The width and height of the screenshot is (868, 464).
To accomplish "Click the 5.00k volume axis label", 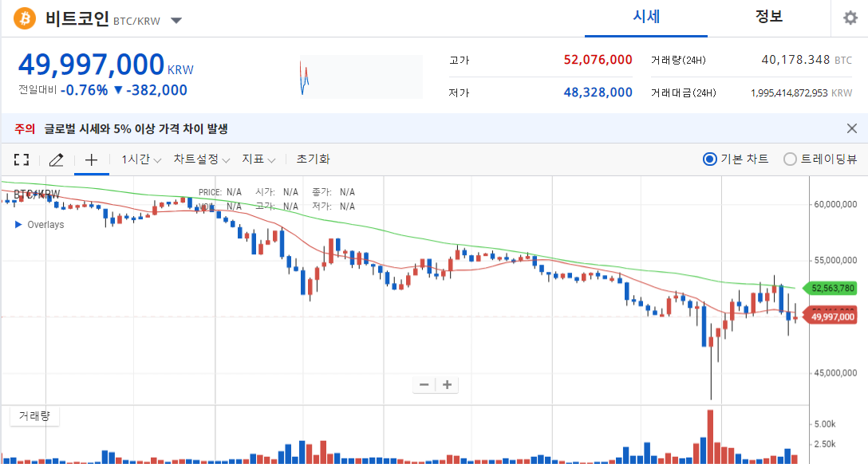I will pos(825,424).
